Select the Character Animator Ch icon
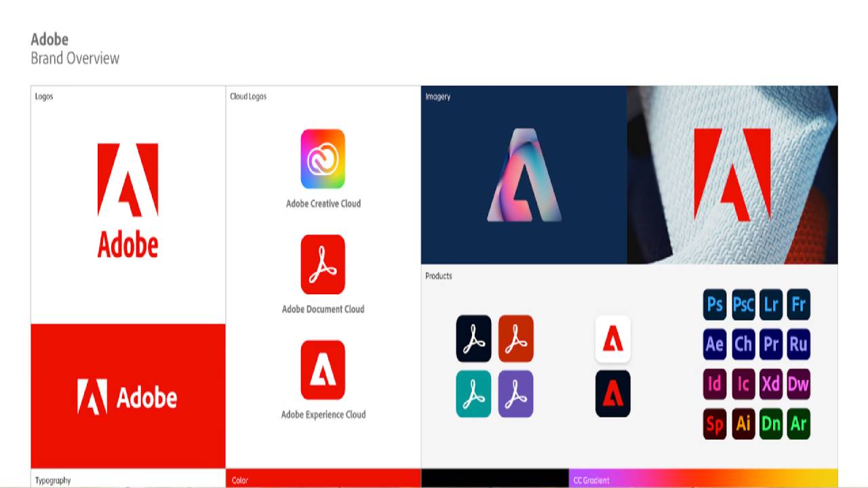Viewport: 868px width, 488px height. click(743, 344)
